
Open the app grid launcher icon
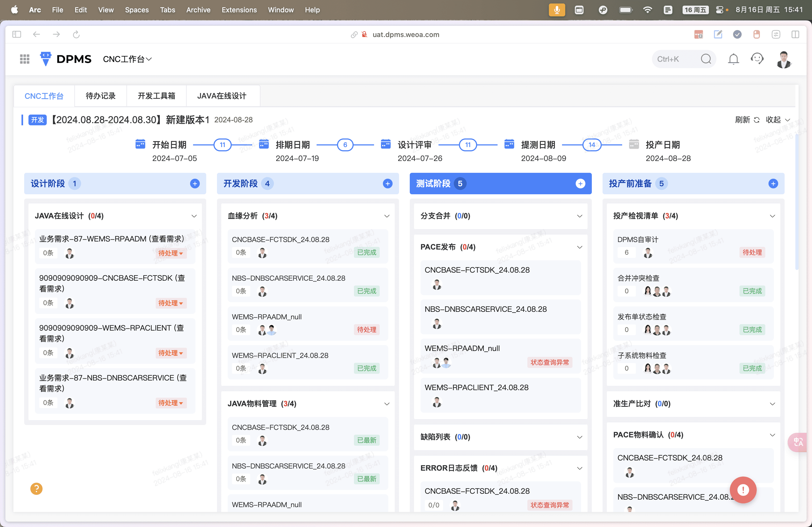point(24,59)
